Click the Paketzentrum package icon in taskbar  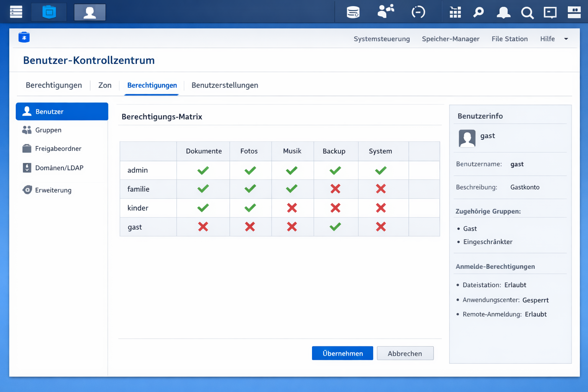pos(49,12)
